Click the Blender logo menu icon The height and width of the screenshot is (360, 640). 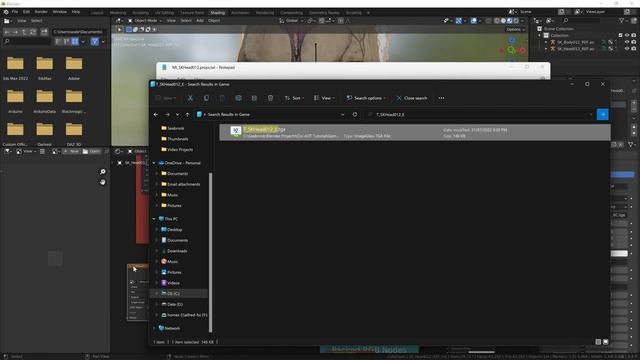(6, 12)
